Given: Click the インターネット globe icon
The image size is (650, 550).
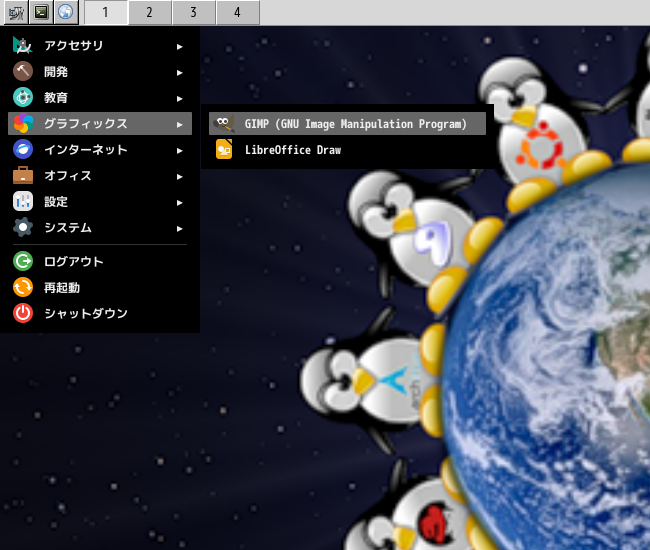Looking at the screenshot, I should (x=23, y=149).
